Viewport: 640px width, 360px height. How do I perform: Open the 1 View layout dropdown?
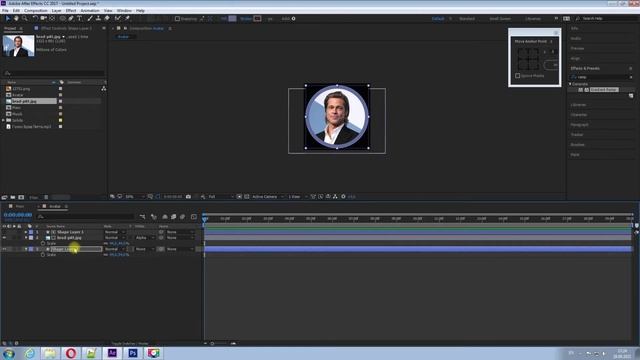point(297,197)
